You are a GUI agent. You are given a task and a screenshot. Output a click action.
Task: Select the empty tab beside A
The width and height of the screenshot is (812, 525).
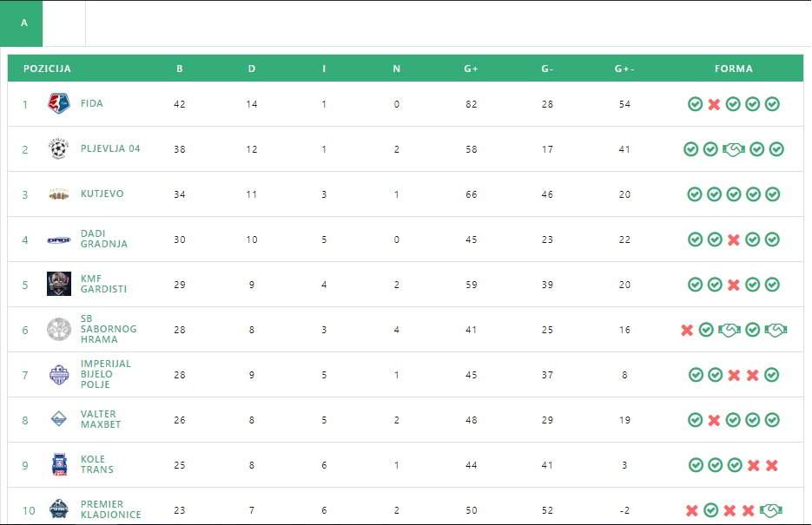(x=64, y=23)
